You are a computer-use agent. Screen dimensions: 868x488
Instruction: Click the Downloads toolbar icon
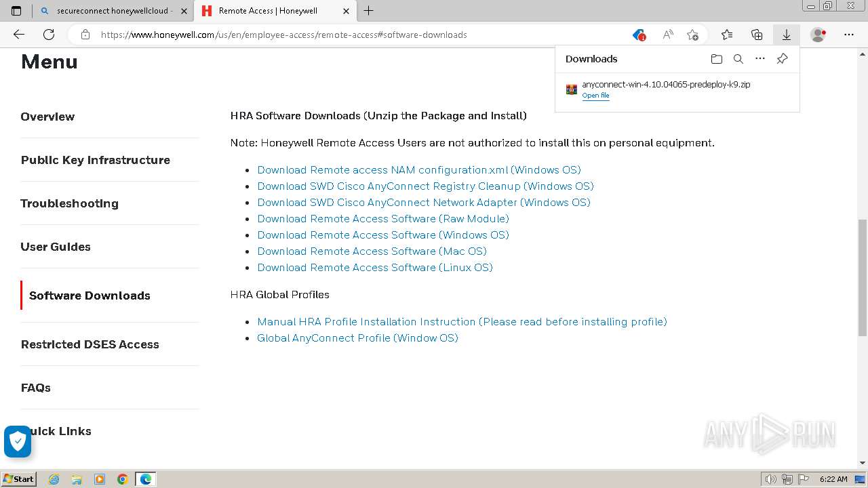[x=787, y=35]
